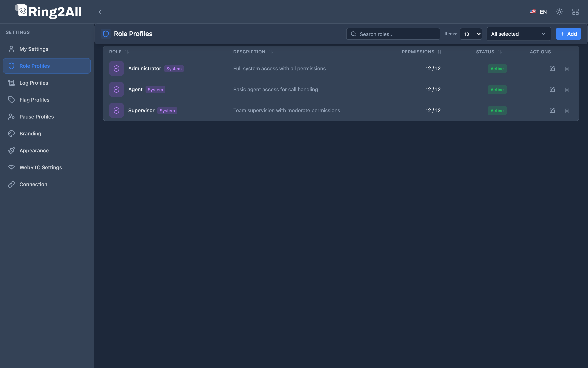Click the System tag next to Agent
Viewport: 588px width, 368px height.
[155, 90]
